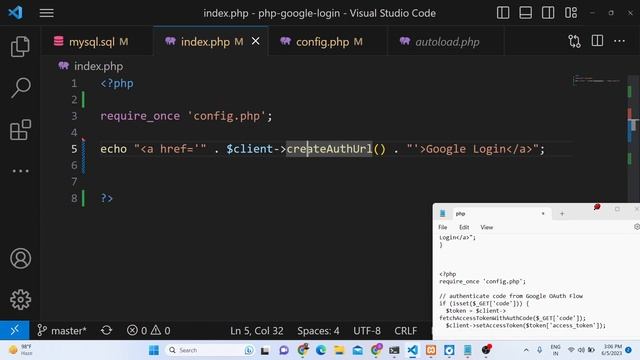Click index.php in the breadcrumb

98,66
